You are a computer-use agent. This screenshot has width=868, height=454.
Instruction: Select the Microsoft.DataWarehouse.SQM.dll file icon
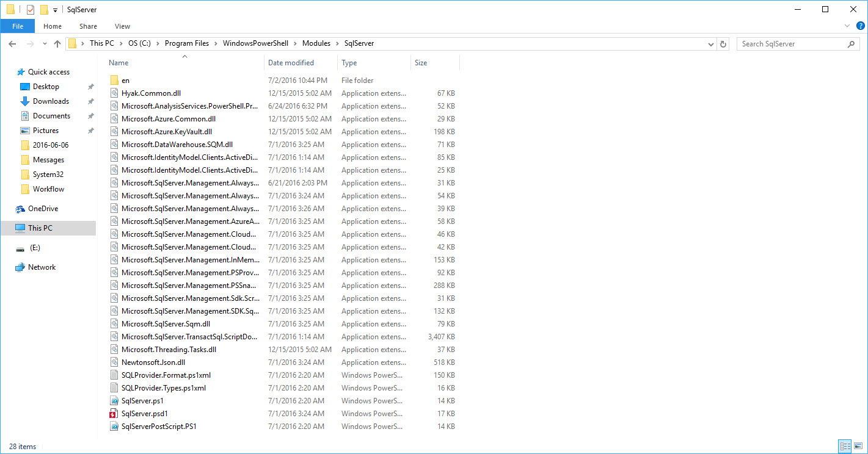[114, 145]
